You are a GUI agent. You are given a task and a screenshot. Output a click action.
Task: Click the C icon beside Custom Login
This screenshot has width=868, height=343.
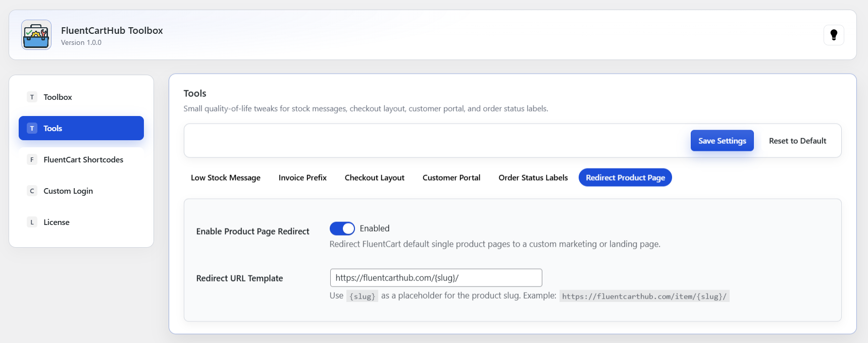click(x=32, y=191)
